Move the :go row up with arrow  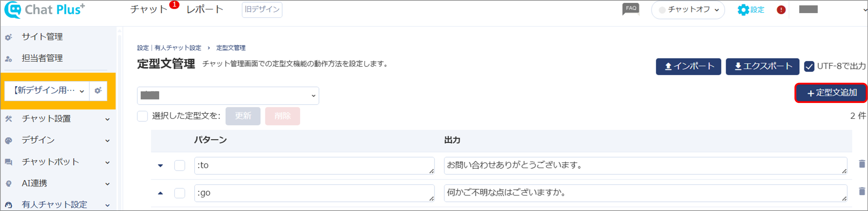[x=160, y=193]
